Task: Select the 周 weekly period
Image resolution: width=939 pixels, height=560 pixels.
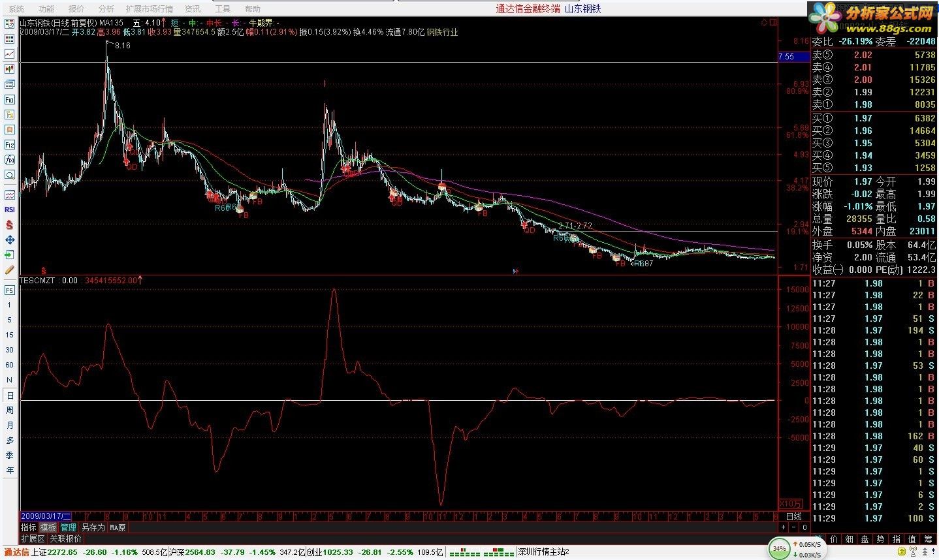Action: [10, 411]
